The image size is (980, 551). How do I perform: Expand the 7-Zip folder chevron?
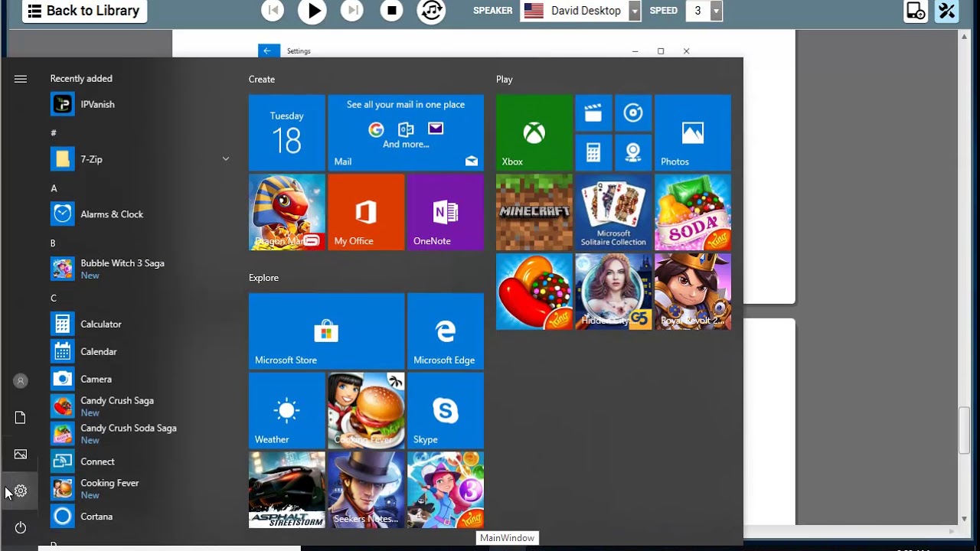226,158
